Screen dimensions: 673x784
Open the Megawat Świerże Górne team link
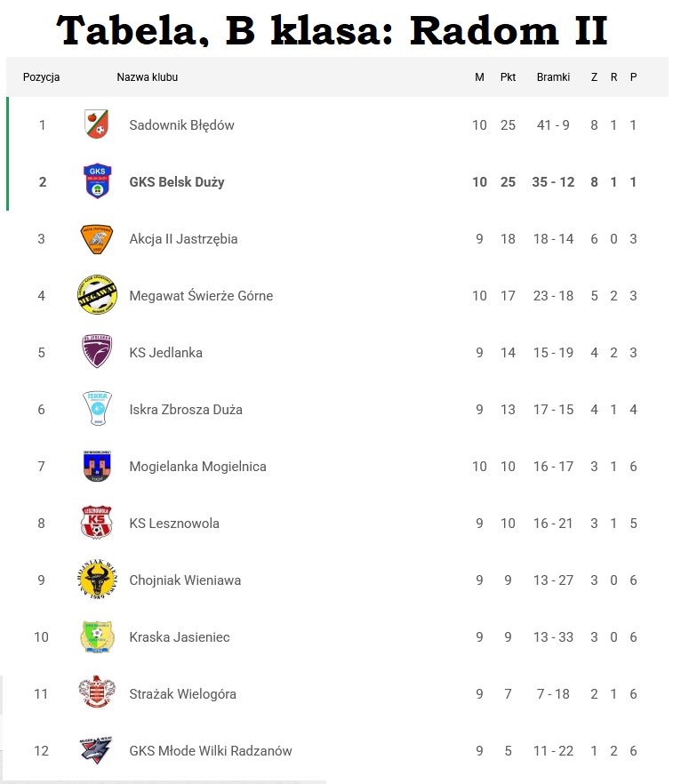tap(201, 296)
